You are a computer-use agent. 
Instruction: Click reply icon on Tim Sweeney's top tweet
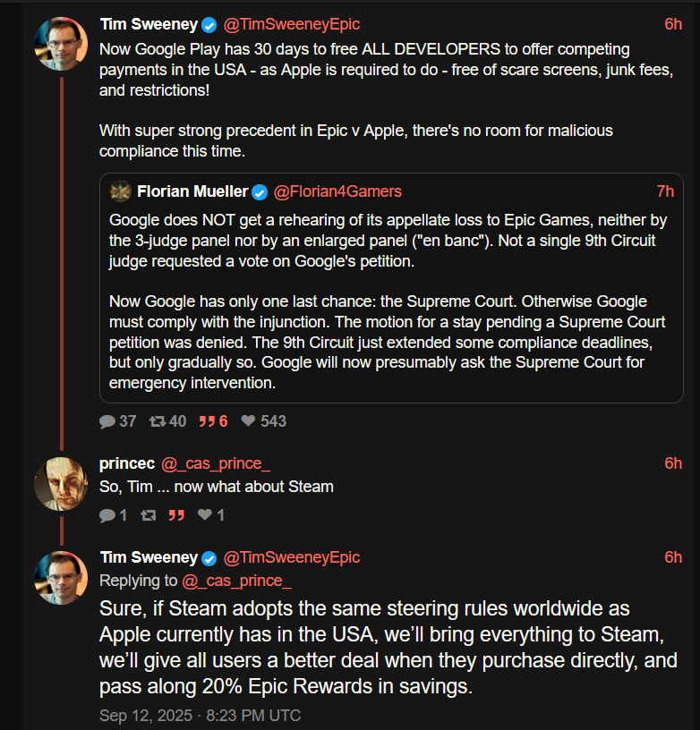pos(107,420)
